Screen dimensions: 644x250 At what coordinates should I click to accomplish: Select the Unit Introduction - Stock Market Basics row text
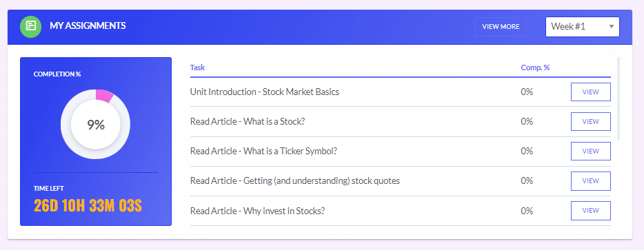[x=265, y=92]
